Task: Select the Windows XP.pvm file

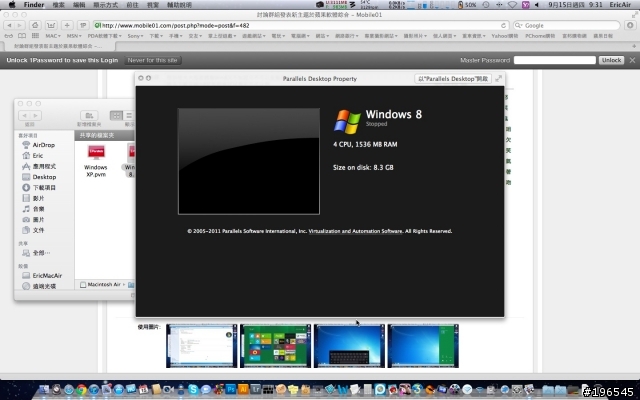Action: point(96,160)
